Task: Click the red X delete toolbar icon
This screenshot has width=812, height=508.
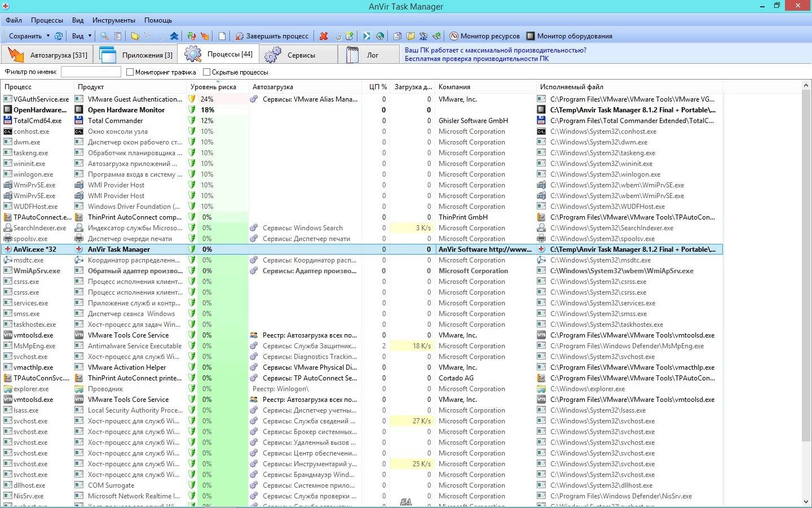Action: [x=324, y=36]
